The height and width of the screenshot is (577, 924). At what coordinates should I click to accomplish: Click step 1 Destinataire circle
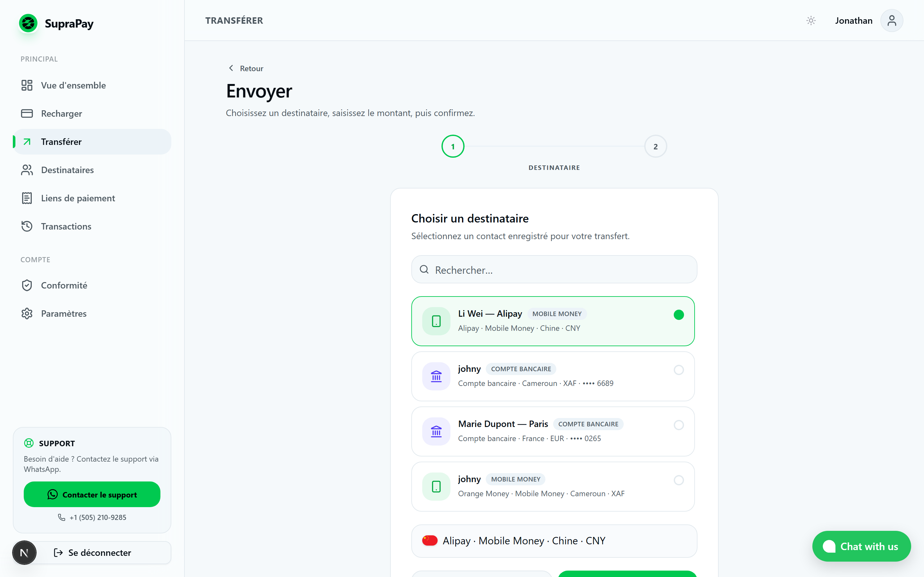pyautogui.click(x=453, y=146)
